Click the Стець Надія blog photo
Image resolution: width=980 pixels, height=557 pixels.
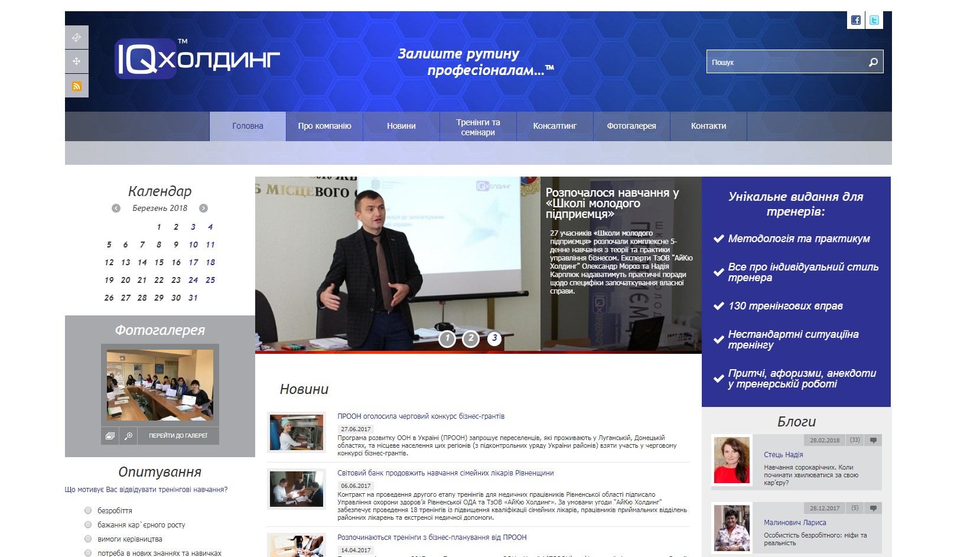(x=732, y=461)
